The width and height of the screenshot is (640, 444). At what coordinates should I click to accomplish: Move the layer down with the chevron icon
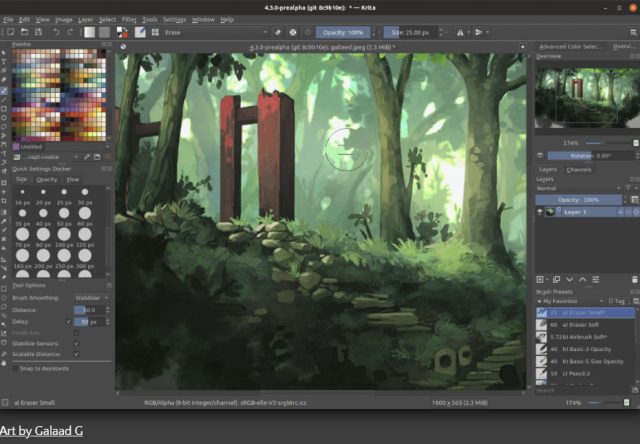pyautogui.click(x=569, y=280)
